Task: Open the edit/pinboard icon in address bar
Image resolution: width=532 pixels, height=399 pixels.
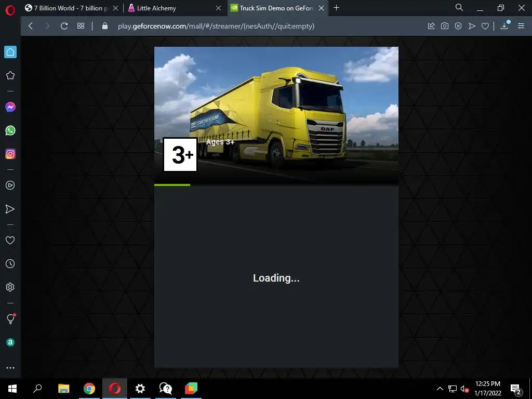Action: (x=431, y=26)
